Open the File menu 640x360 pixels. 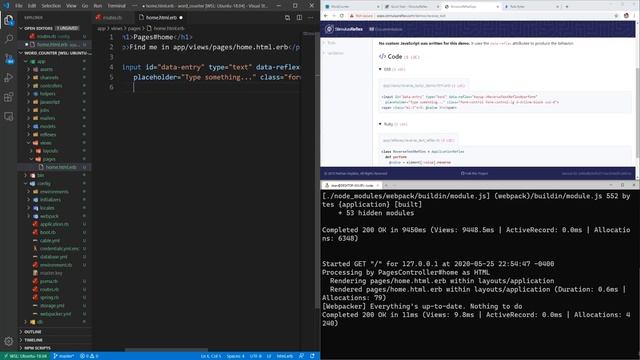tap(19, 6)
